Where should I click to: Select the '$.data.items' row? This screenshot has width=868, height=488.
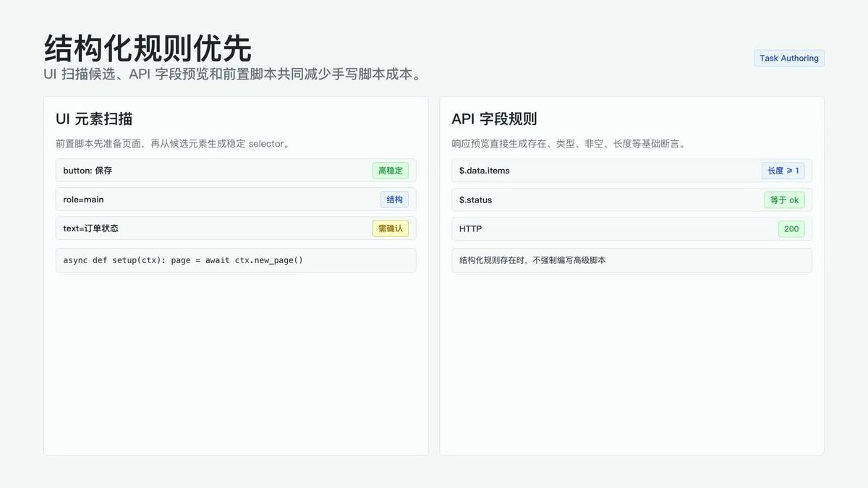coord(631,171)
